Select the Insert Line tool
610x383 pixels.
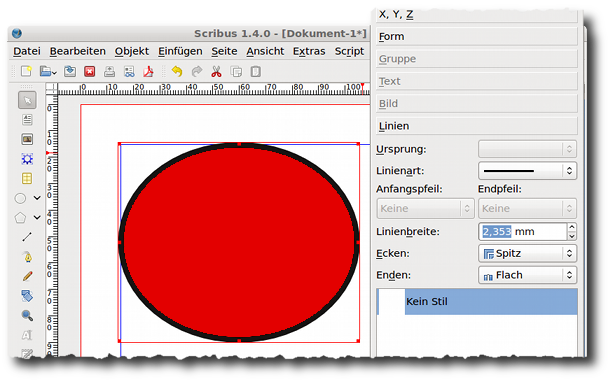[x=27, y=237]
